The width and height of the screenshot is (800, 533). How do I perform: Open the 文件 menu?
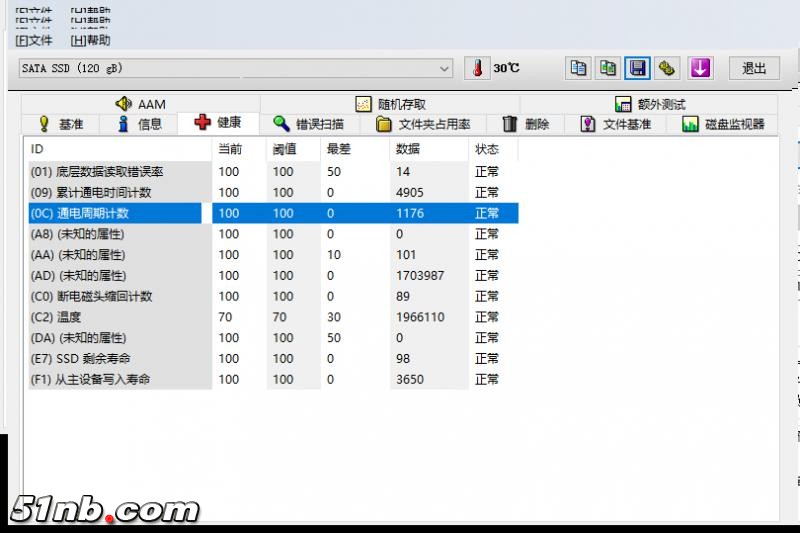[x=34, y=40]
